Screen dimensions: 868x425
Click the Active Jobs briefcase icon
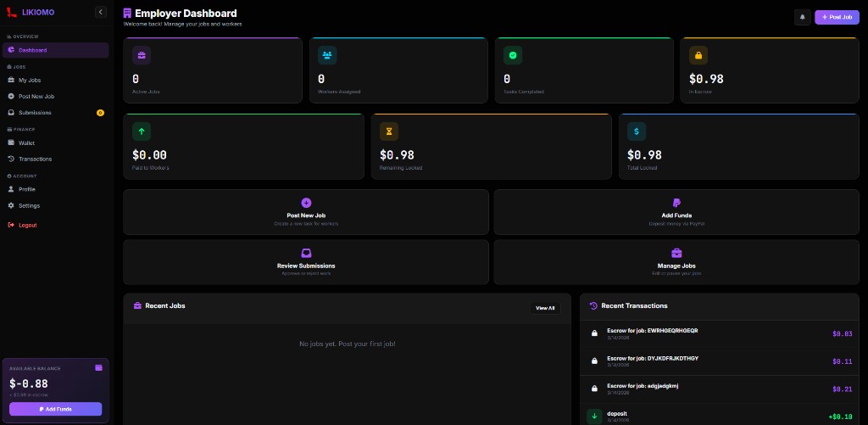coord(142,55)
